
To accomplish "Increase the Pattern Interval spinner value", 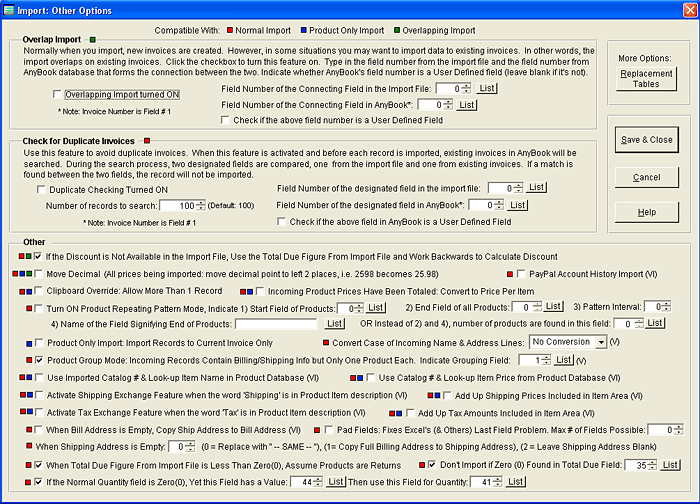I will [x=666, y=303].
